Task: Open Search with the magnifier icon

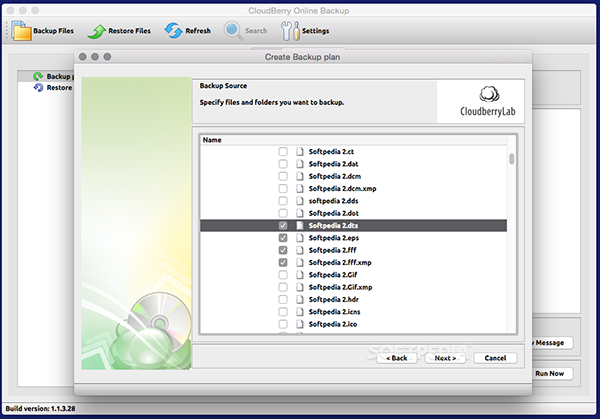Action: (233, 31)
